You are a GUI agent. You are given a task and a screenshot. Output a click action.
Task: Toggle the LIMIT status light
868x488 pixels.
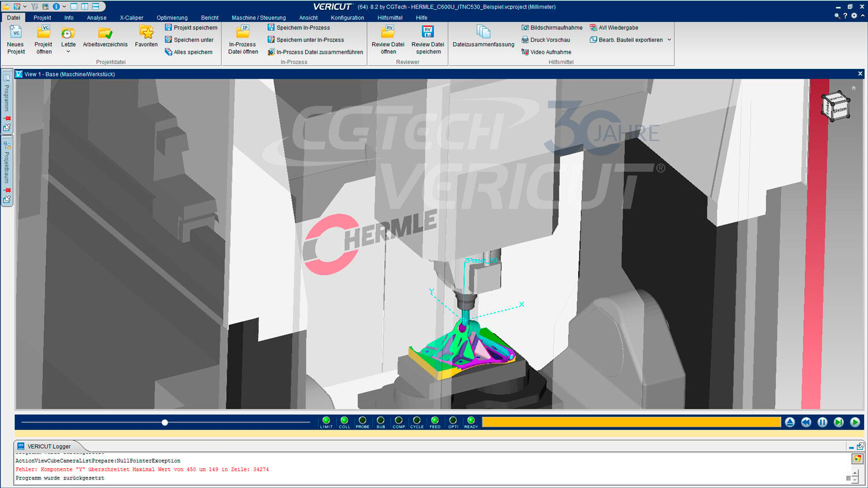(x=326, y=420)
